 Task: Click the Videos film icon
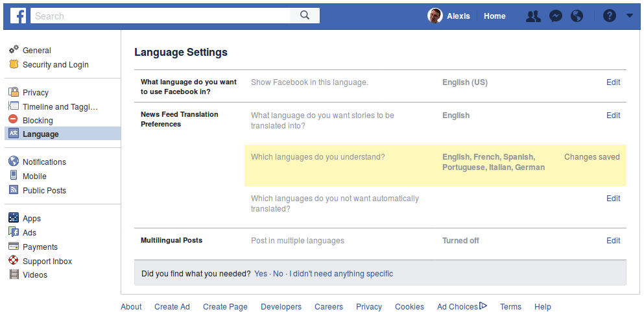click(x=14, y=274)
